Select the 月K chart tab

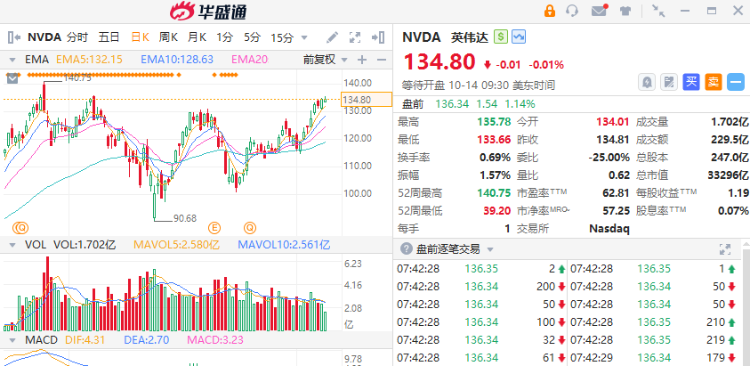pos(197,37)
